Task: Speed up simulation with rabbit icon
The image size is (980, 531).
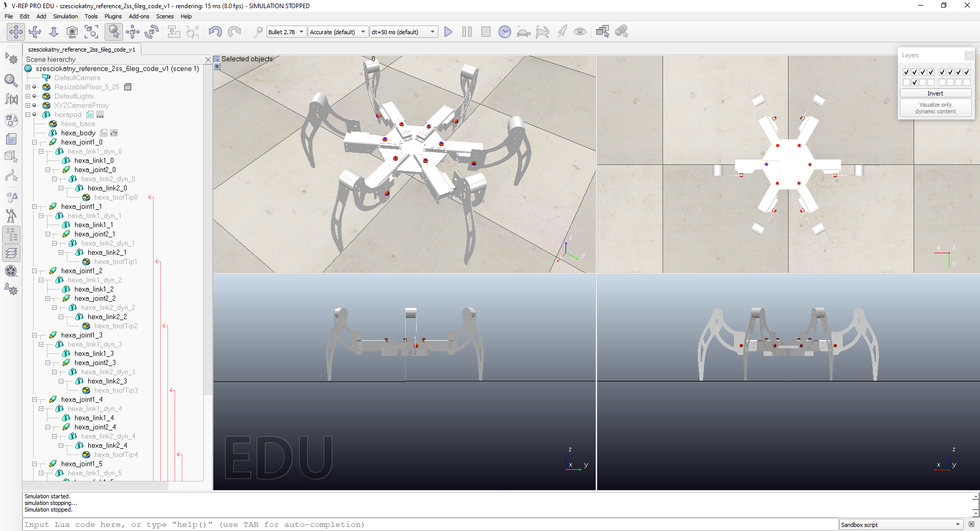Action: [543, 32]
